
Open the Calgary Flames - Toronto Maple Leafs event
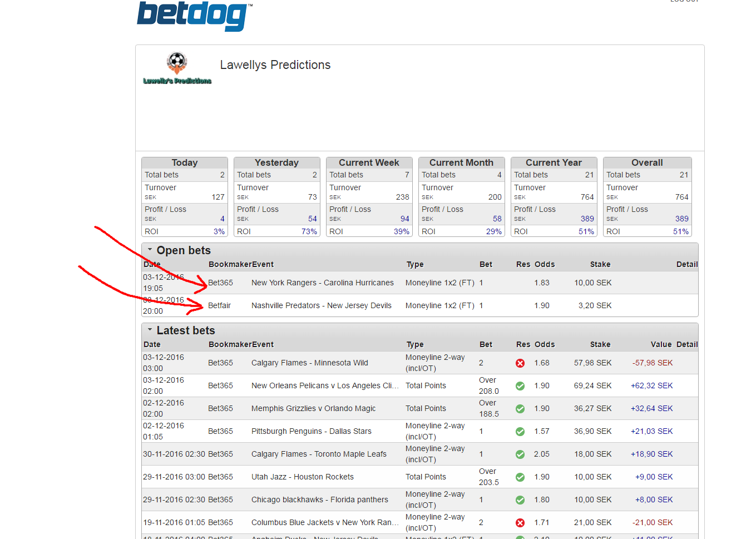[319, 454]
